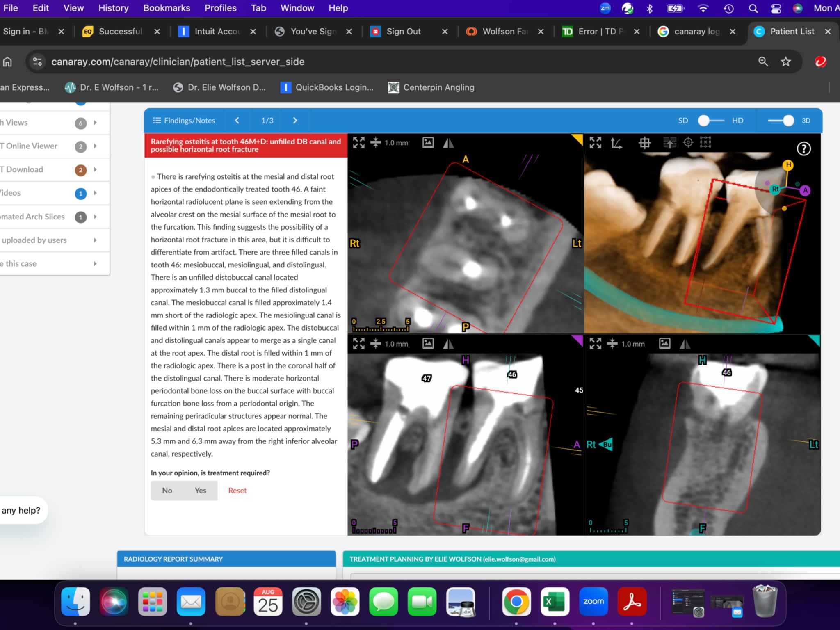The width and height of the screenshot is (840, 630).
Task: View site information icon in address bar
Action: pos(37,62)
